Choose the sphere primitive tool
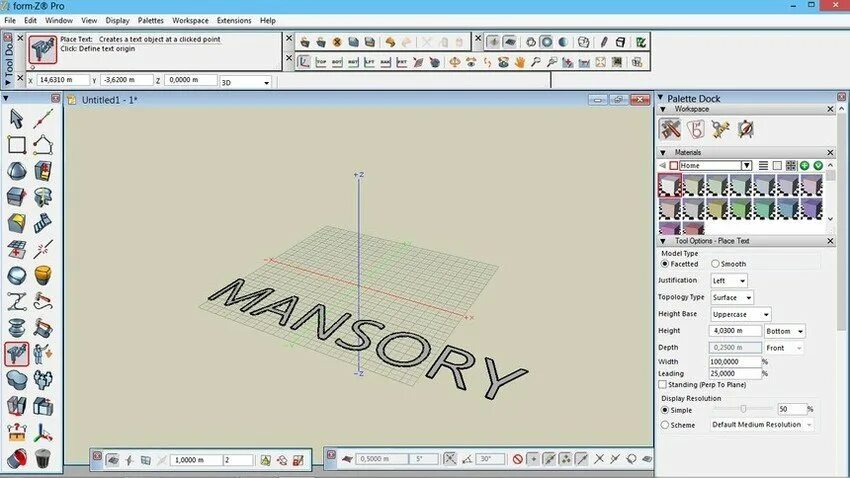 [x=16, y=171]
